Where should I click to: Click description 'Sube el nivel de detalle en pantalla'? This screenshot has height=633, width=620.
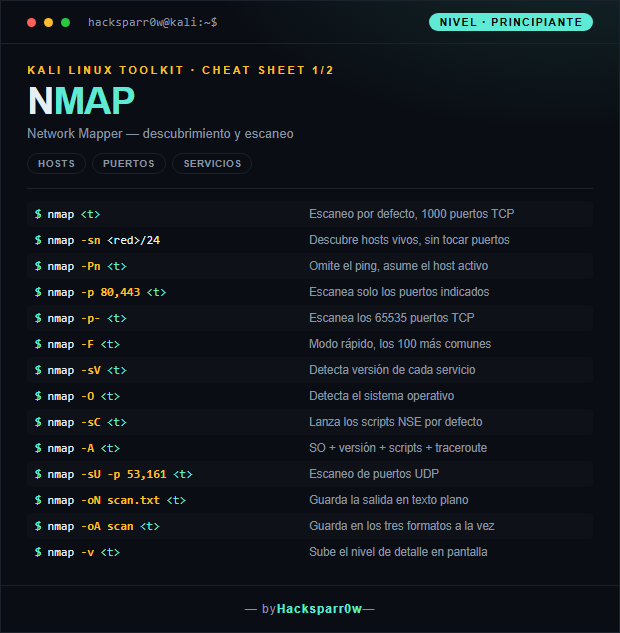[398, 552]
